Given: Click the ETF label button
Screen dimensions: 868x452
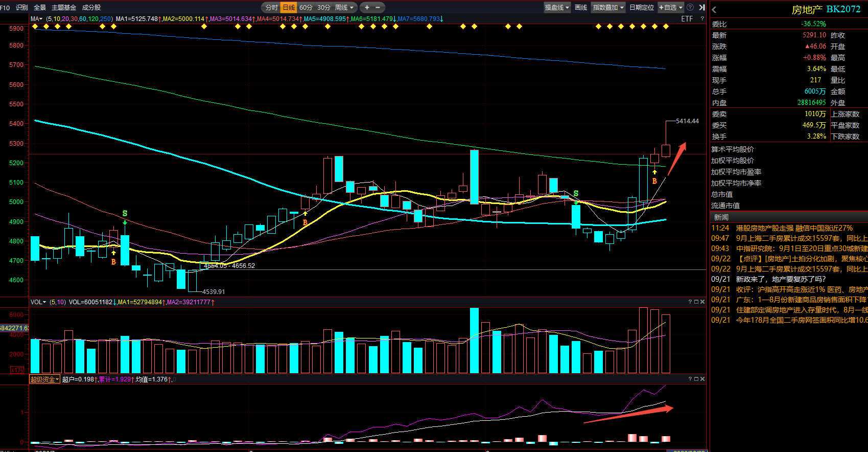Looking at the screenshot, I should coord(687,19).
